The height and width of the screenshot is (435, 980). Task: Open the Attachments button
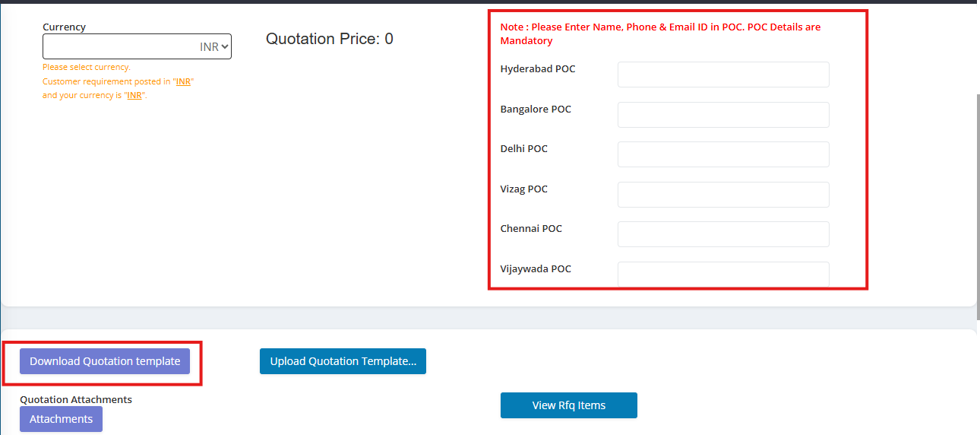point(61,419)
